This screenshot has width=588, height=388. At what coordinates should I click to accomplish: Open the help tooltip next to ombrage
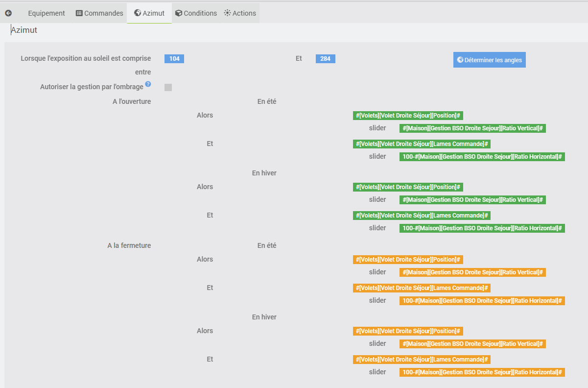click(x=148, y=84)
